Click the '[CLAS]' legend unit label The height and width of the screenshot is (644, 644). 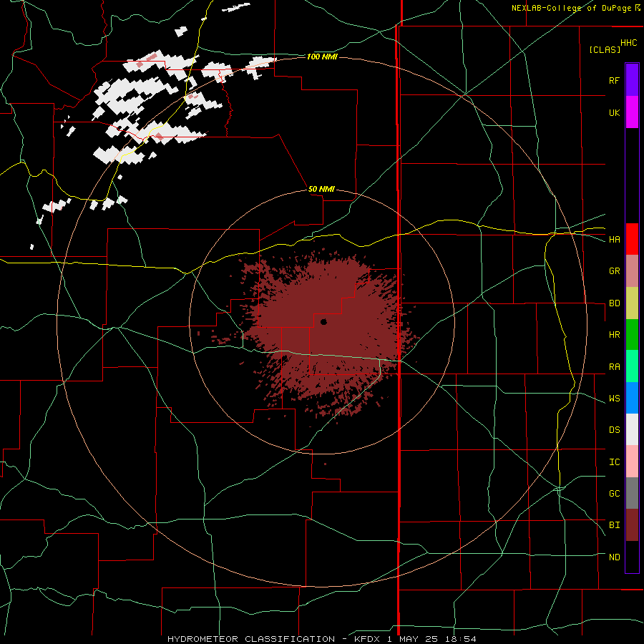pos(605,49)
